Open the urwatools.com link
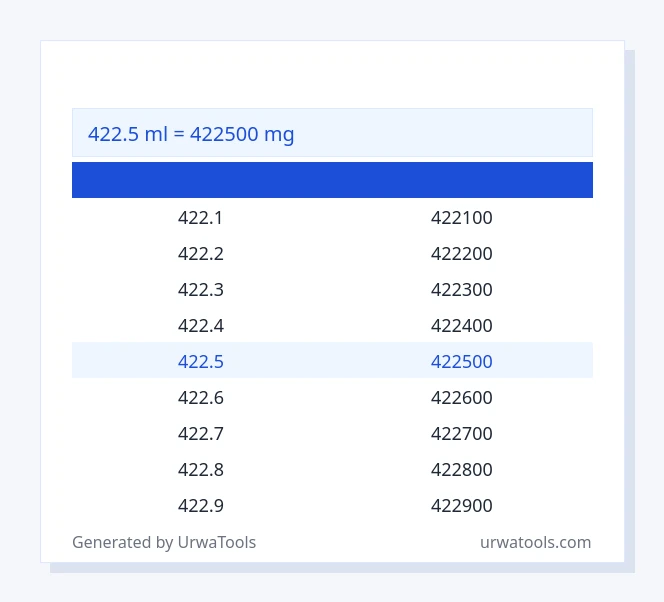This screenshot has height=602, width=664. [535, 542]
